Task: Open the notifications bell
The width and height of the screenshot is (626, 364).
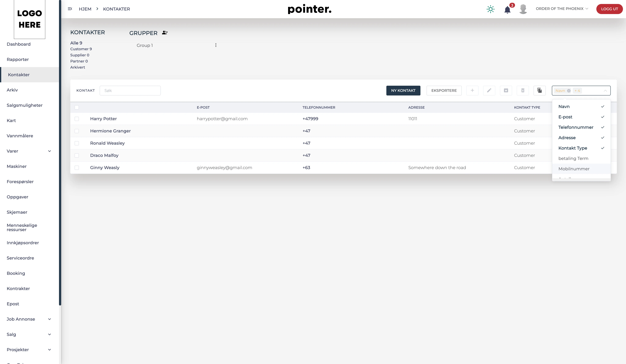Action: pos(507,10)
